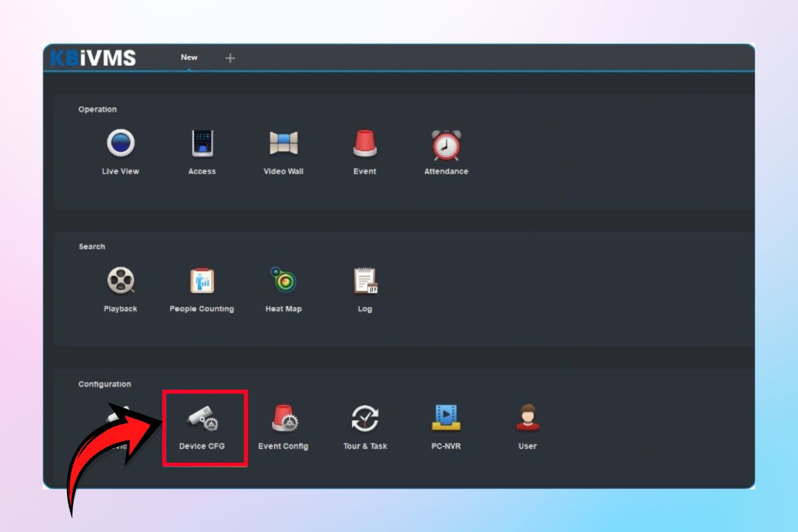Open the Playback film reel icon
This screenshot has height=532, width=798.
point(120,281)
